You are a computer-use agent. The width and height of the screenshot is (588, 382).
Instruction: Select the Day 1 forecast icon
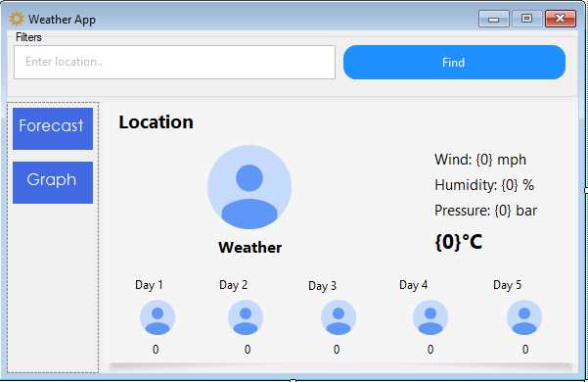coord(158,317)
